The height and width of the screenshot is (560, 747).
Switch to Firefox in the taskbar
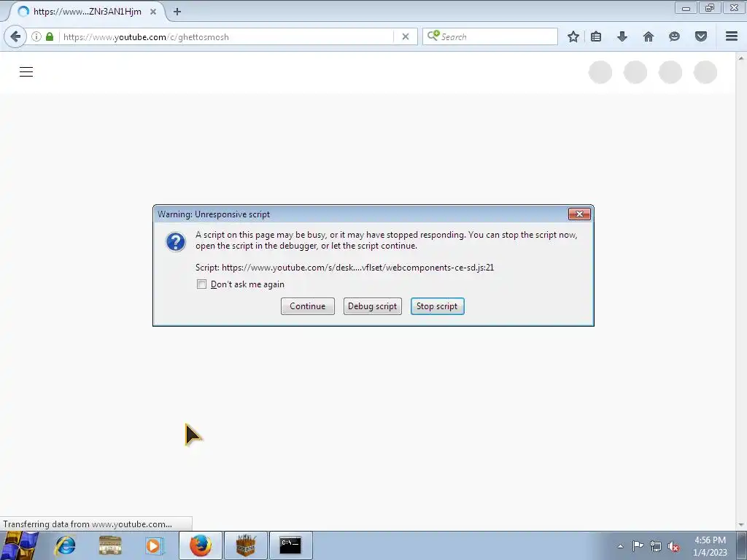point(201,545)
